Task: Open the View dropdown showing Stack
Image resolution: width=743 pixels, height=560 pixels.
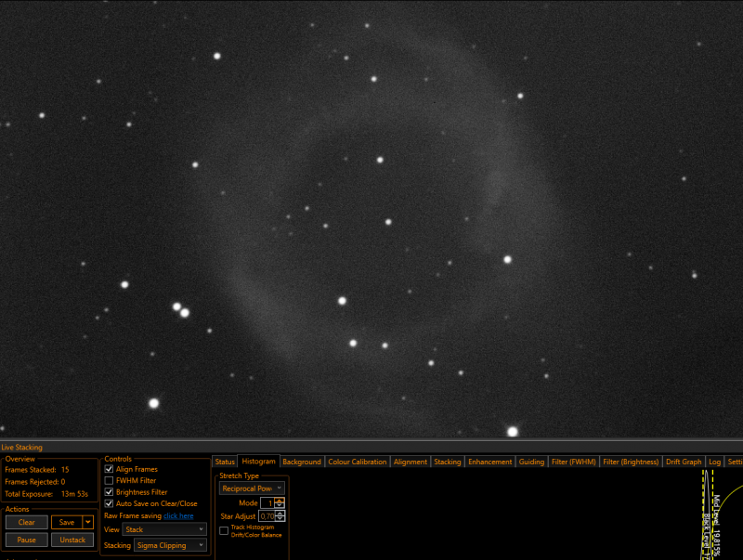Action: coord(164,529)
